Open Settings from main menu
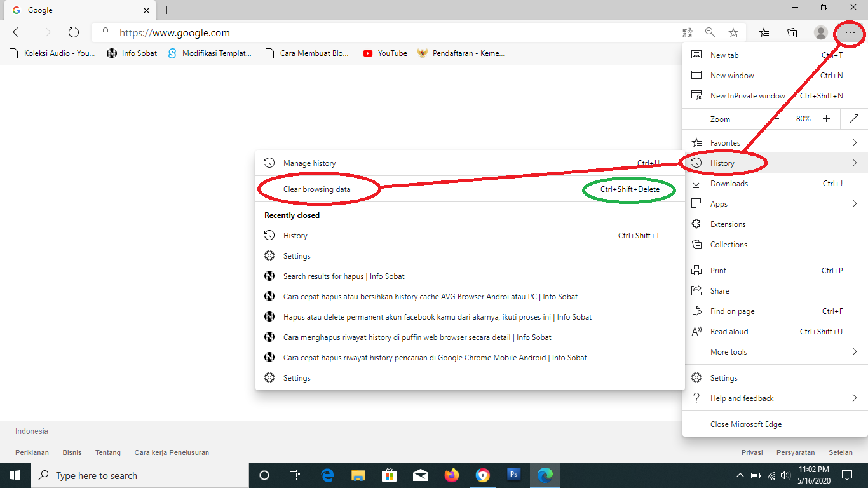The image size is (868, 488). [x=775, y=378]
